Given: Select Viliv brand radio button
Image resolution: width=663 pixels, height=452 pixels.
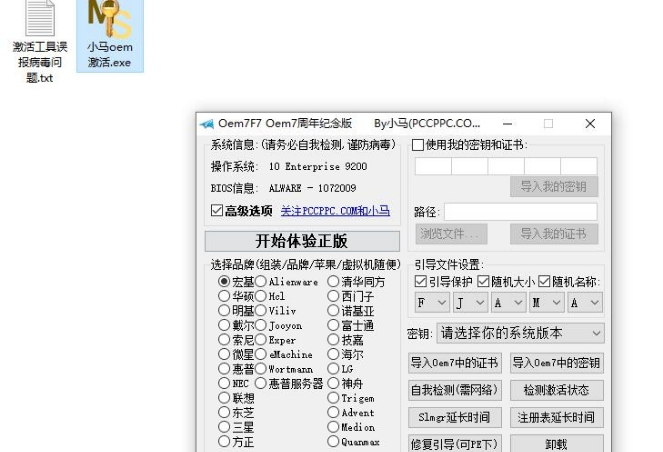Looking at the screenshot, I should 261,310.
